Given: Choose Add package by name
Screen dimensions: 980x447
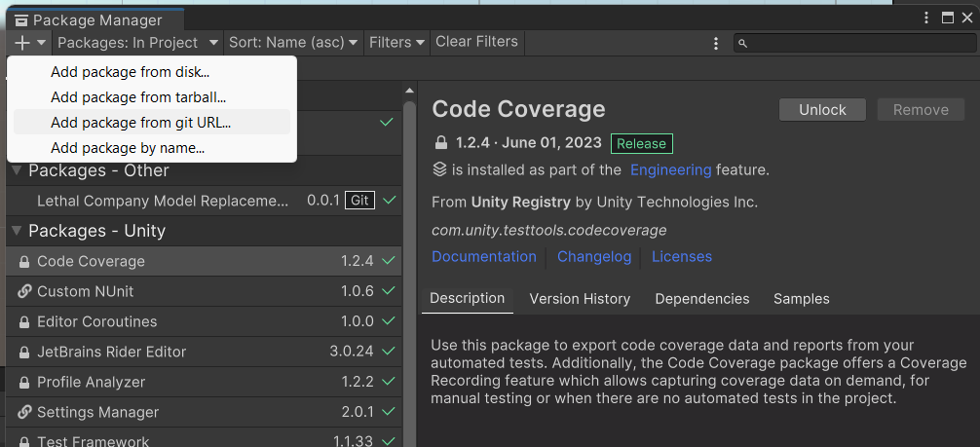Looking at the screenshot, I should [128, 148].
